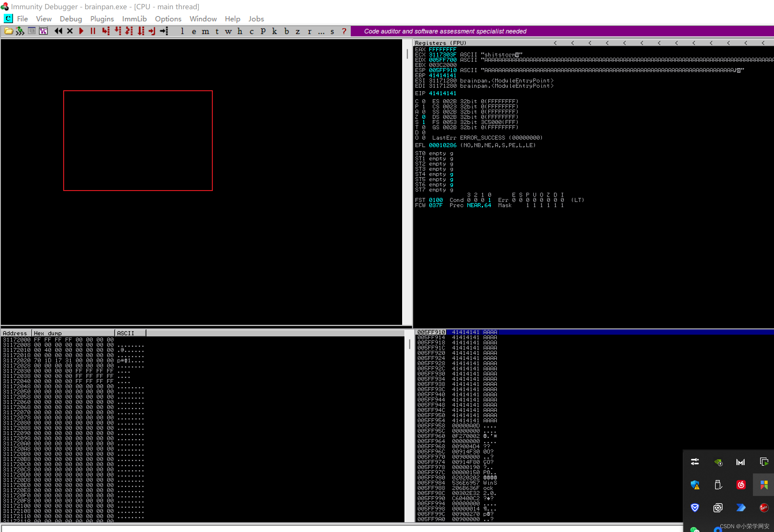Select EAX register value FFFFFFFF
Viewport: 774px width, 532px height.
[x=442, y=49]
